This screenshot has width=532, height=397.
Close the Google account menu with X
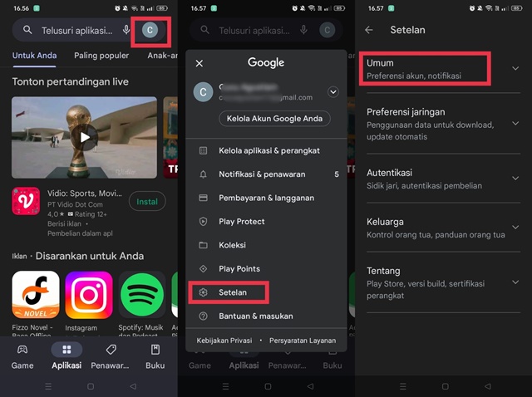pyautogui.click(x=199, y=63)
